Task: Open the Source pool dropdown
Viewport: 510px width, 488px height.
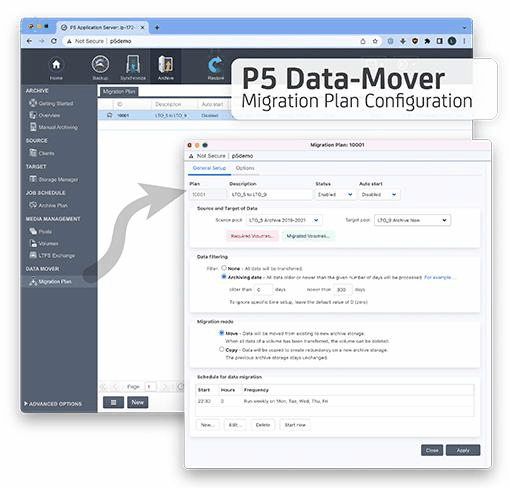Action: point(284,220)
